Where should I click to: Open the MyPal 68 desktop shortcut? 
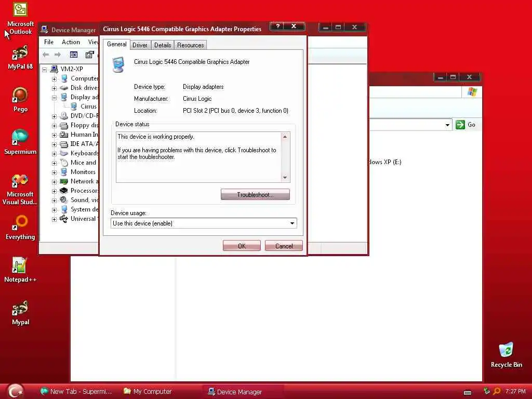tap(20, 57)
